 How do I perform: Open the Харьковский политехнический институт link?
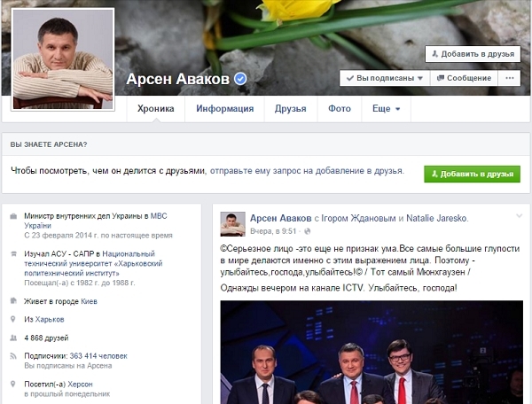pyautogui.click(x=93, y=263)
